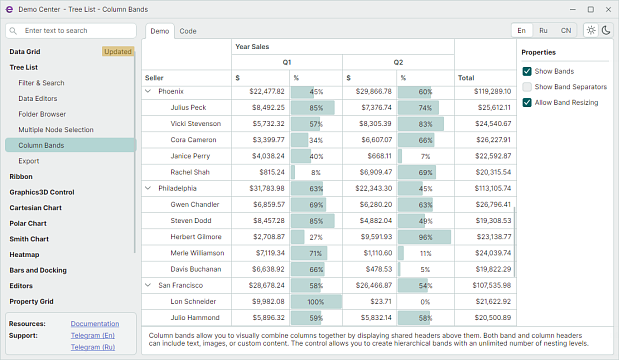
Task: Open the Filter & Search demo
Action: 41,83
